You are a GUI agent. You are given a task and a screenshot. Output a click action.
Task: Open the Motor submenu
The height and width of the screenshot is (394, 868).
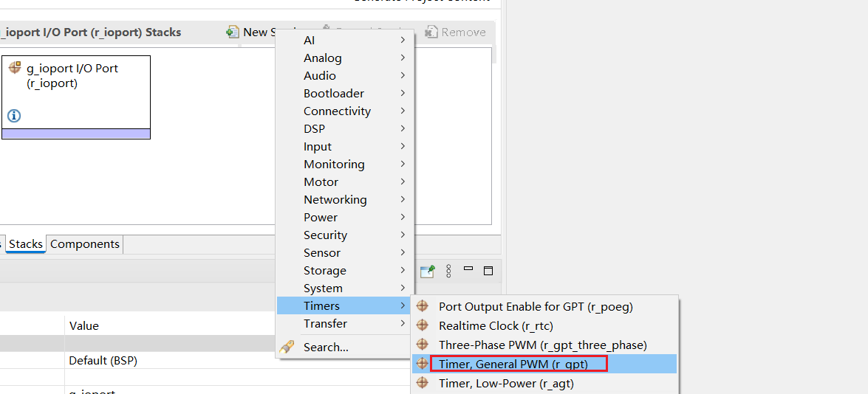(x=345, y=182)
